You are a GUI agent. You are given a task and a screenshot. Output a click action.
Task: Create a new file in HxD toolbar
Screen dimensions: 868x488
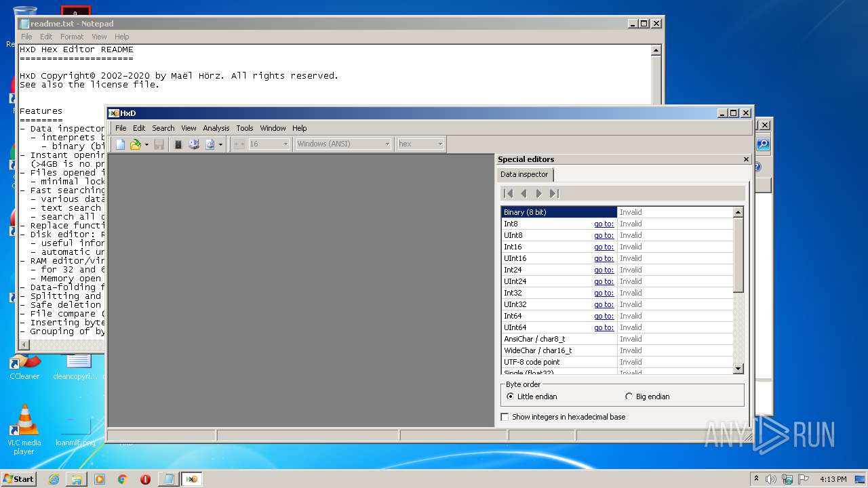120,144
